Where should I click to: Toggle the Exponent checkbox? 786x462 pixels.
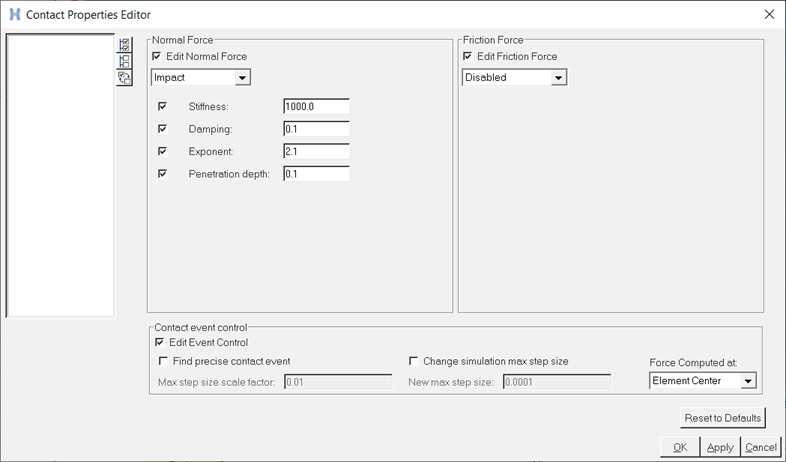[x=162, y=151]
